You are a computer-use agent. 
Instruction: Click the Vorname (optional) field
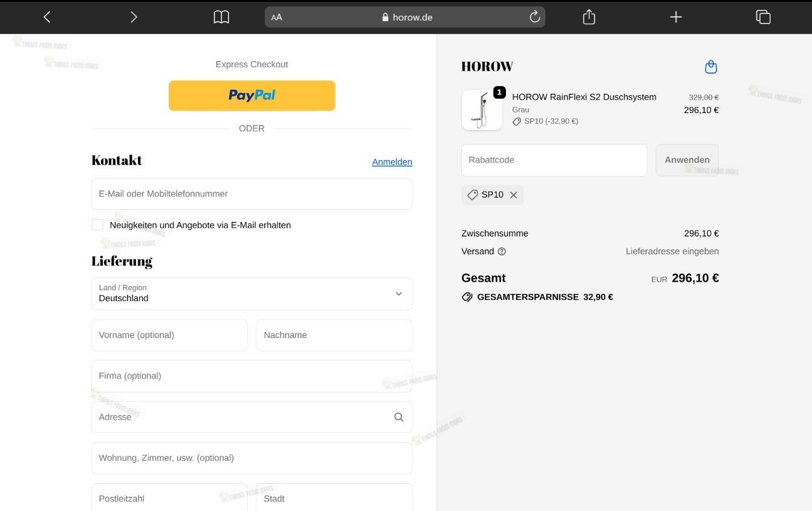[169, 335]
